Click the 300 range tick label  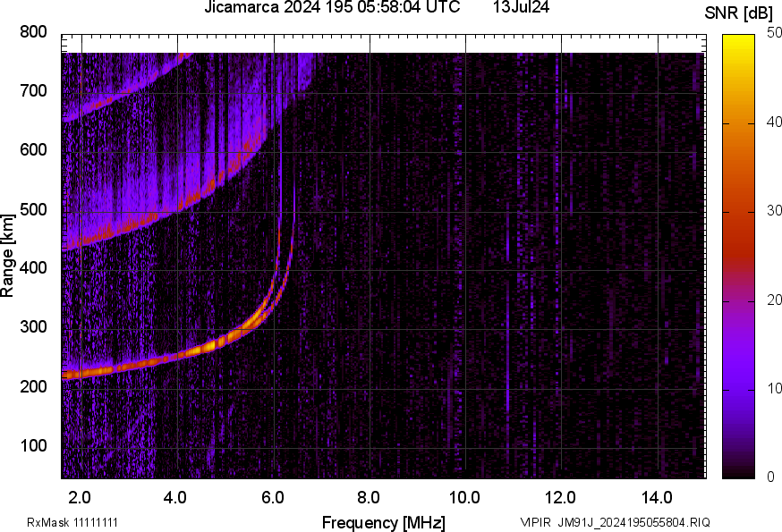coord(33,326)
